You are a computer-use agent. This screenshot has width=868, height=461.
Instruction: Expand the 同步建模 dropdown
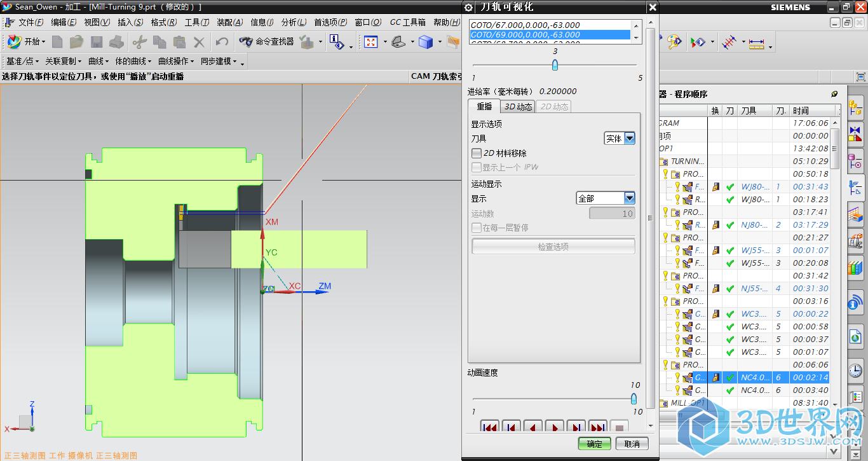click(x=219, y=61)
